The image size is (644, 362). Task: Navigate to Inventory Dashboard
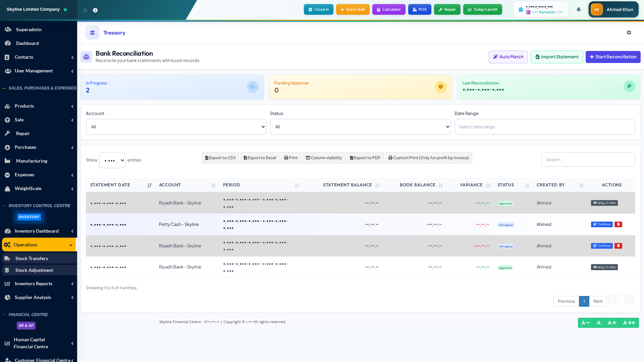[x=37, y=231]
